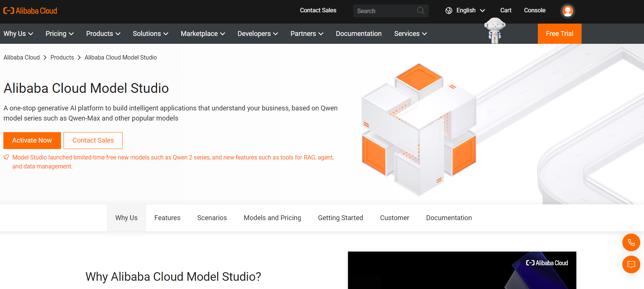Click the robot mascot assistant icon
Image resolution: width=644 pixels, height=289 pixels.
(495, 30)
